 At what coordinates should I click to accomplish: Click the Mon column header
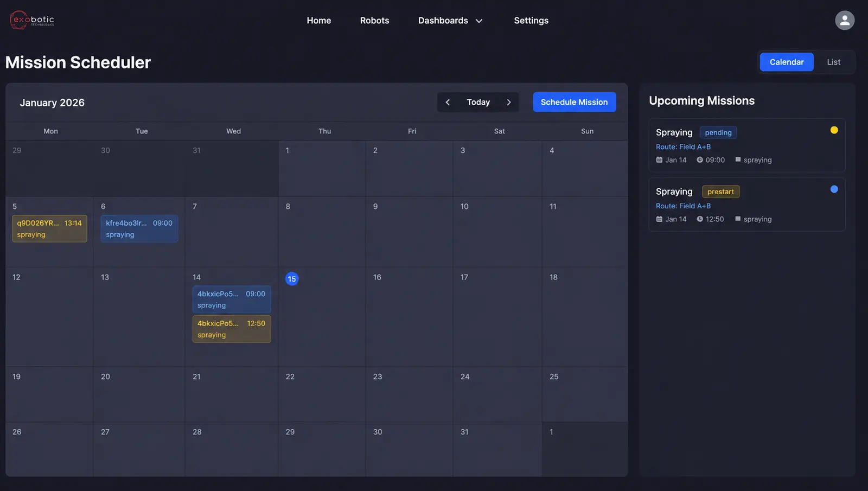50,131
